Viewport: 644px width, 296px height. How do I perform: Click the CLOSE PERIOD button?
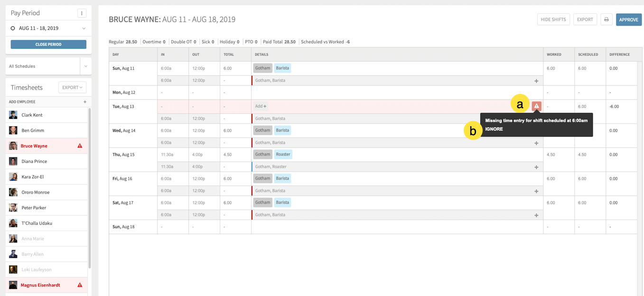click(47, 44)
